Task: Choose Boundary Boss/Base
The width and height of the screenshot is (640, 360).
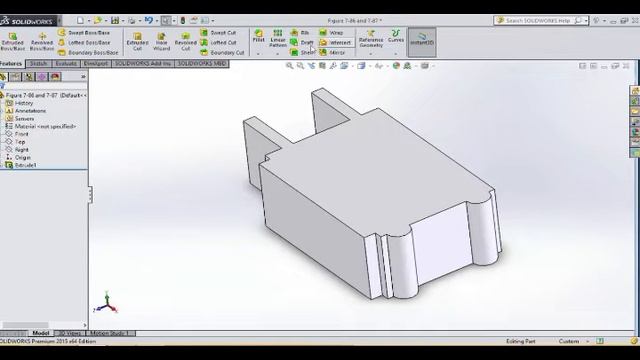Action: click(88, 53)
